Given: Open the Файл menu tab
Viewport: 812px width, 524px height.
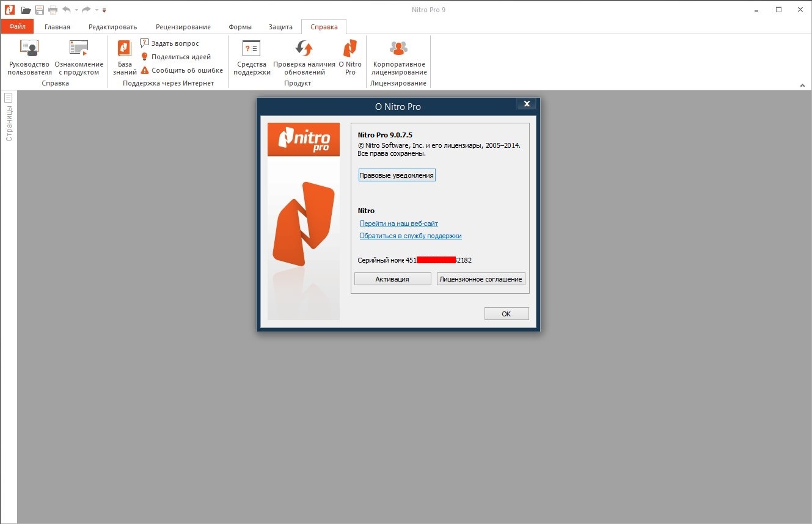Looking at the screenshot, I should [x=17, y=27].
